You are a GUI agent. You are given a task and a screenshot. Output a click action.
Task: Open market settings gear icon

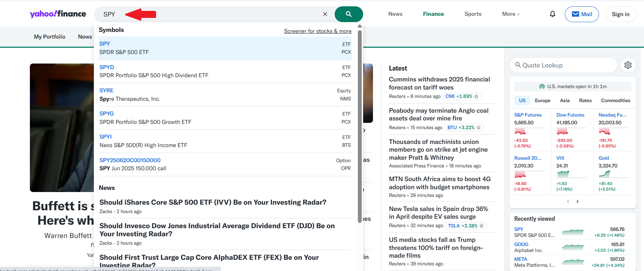(x=628, y=65)
